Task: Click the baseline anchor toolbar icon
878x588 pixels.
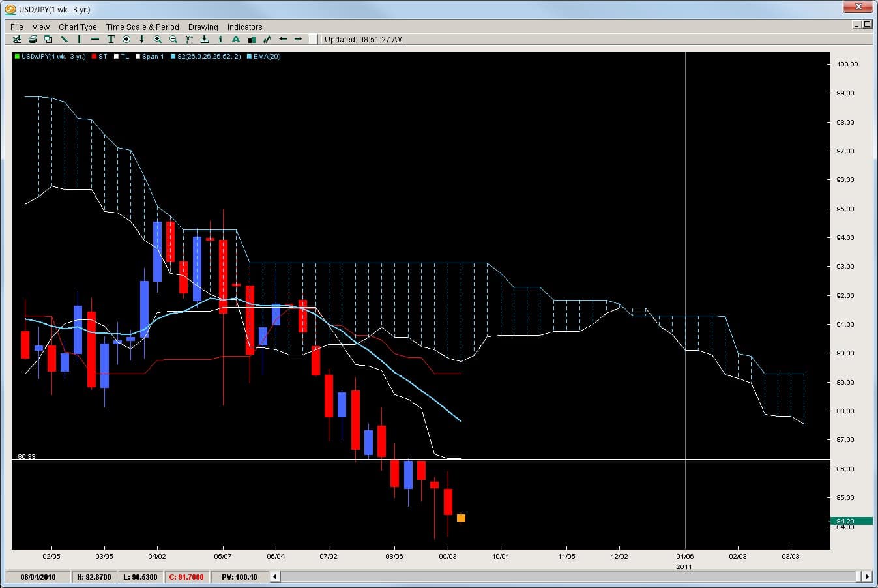Action: (205, 39)
